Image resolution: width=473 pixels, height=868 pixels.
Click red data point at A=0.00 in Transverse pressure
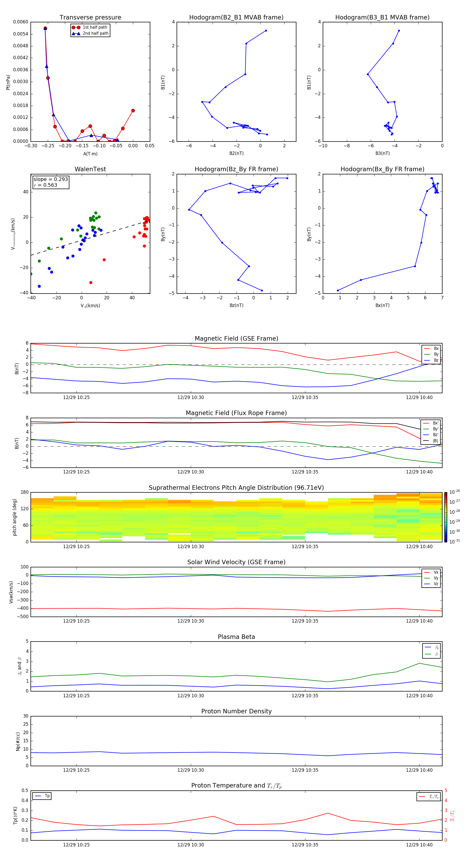coord(133,110)
